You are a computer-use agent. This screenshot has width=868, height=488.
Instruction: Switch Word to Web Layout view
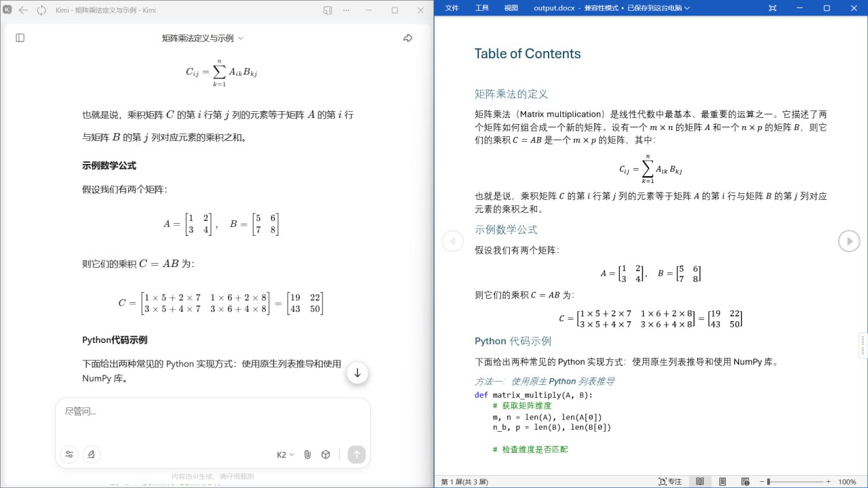(x=745, y=482)
